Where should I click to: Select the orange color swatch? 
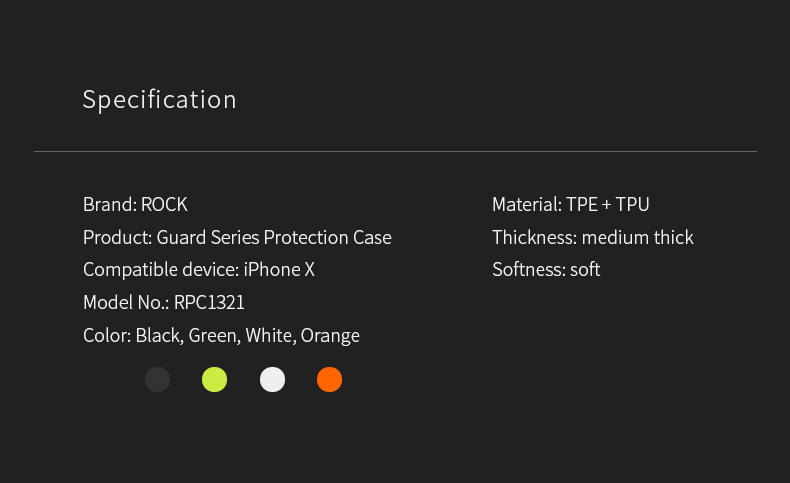coord(330,379)
